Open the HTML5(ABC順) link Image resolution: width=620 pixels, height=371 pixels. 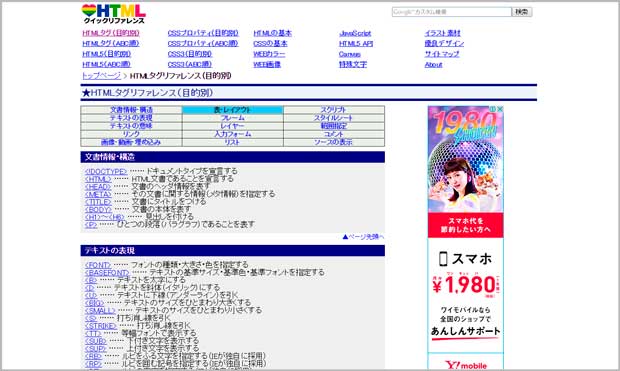[x=106, y=64]
